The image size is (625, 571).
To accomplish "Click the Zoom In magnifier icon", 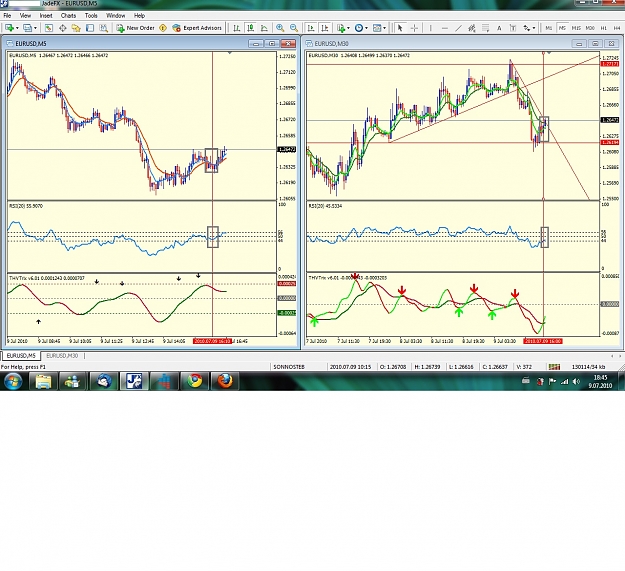I will (280, 28).
